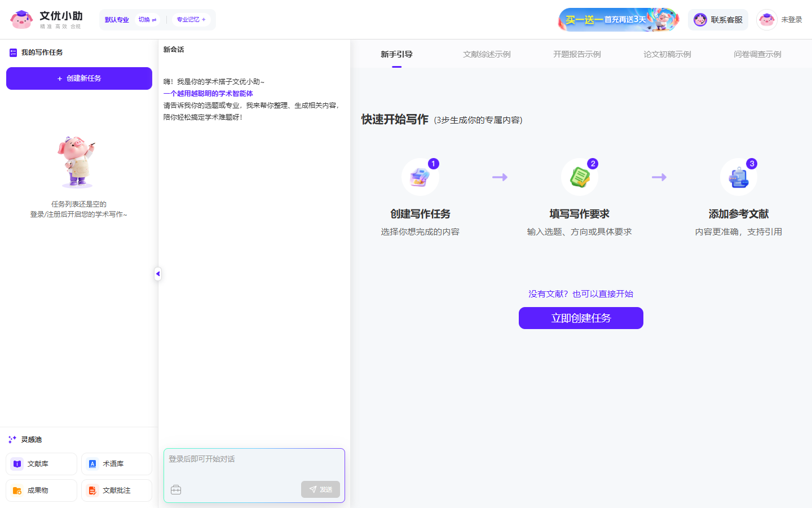This screenshot has height=508, width=812.
Task: Click 立即创建任务 button
Action: [581, 318]
